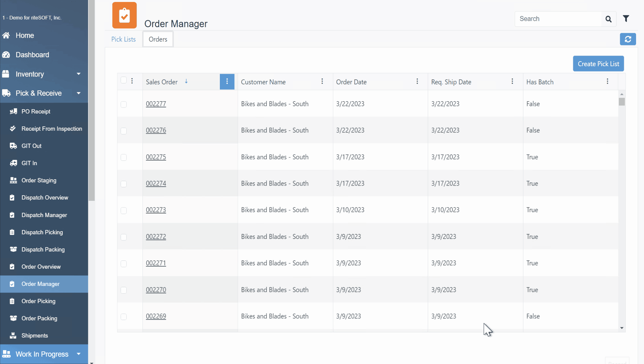Check the box for order 002269
Image resolution: width=644 pixels, height=364 pixels.
click(x=124, y=317)
